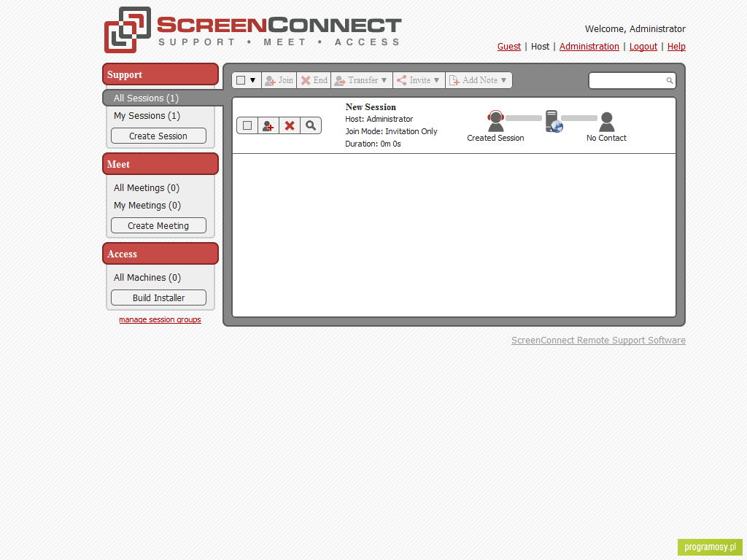Click the New Session title text
This screenshot has height=560, width=747.
[371, 107]
